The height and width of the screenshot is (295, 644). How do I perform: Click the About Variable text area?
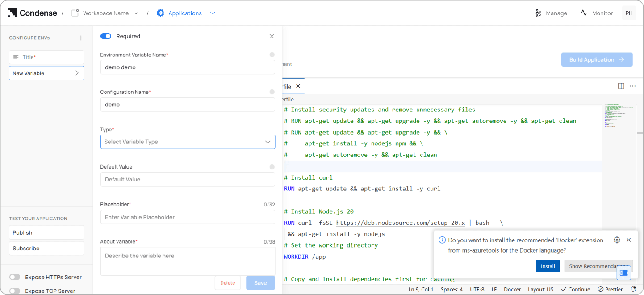pyautogui.click(x=188, y=261)
